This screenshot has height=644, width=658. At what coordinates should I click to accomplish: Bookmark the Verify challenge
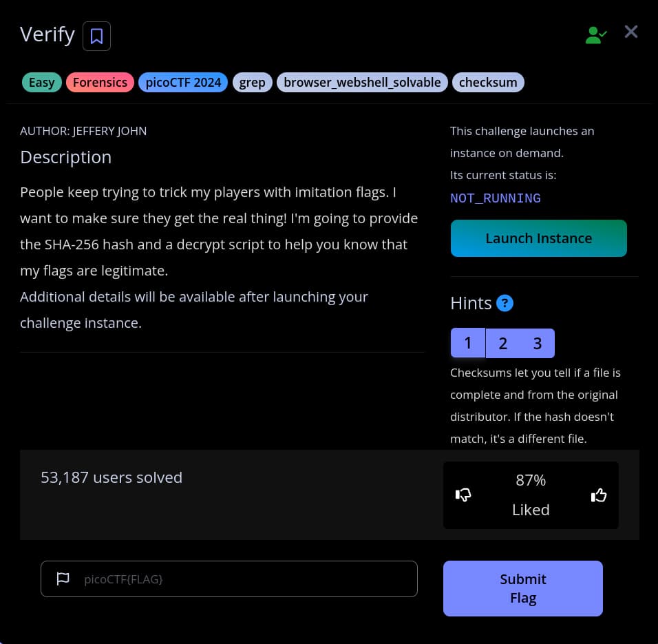tap(96, 36)
